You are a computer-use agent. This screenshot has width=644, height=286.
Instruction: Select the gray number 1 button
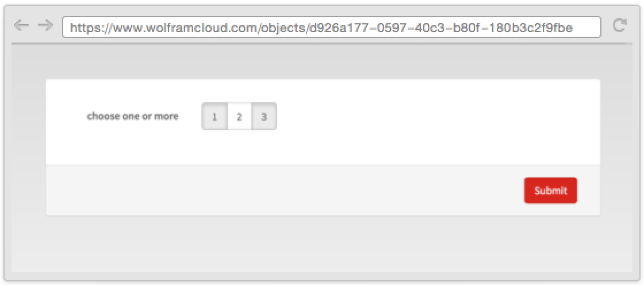[214, 117]
